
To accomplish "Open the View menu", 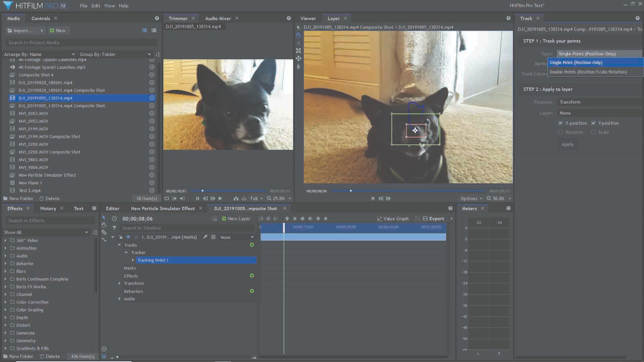I will click(109, 6).
